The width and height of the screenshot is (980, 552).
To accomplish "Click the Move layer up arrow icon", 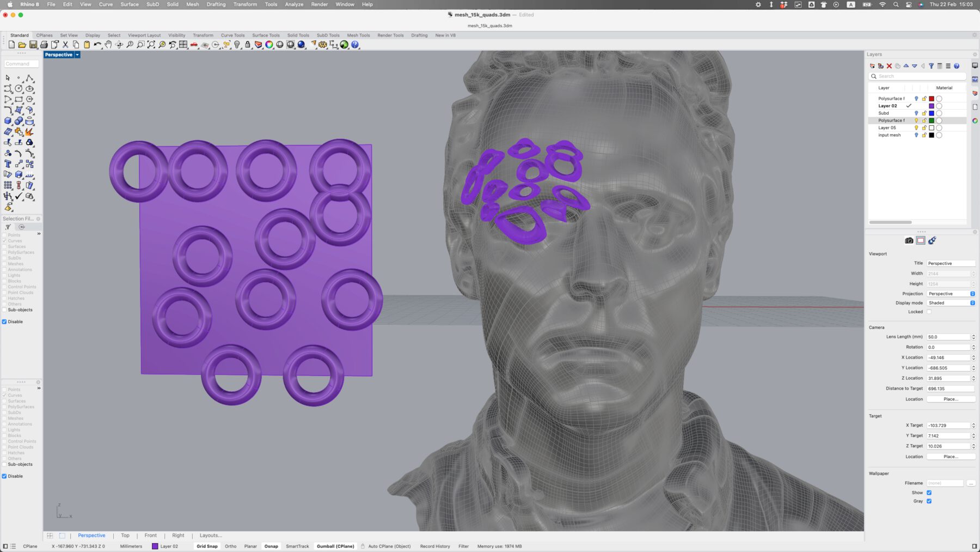I will point(906,66).
